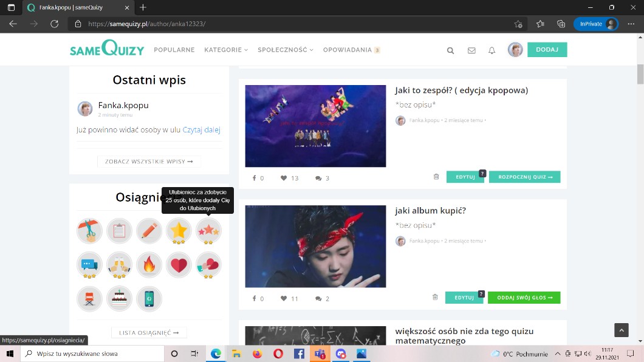Screen dimensions: 644x362
Task: Open the POPULARNE menu item
Action: coord(174,50)
